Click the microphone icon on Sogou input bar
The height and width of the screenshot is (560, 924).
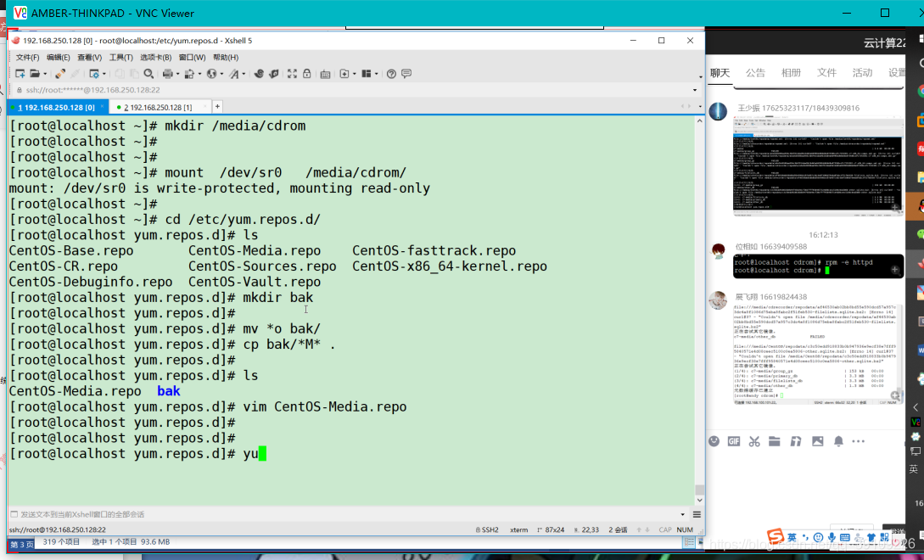pyautogui.click(x=832, y=538)
